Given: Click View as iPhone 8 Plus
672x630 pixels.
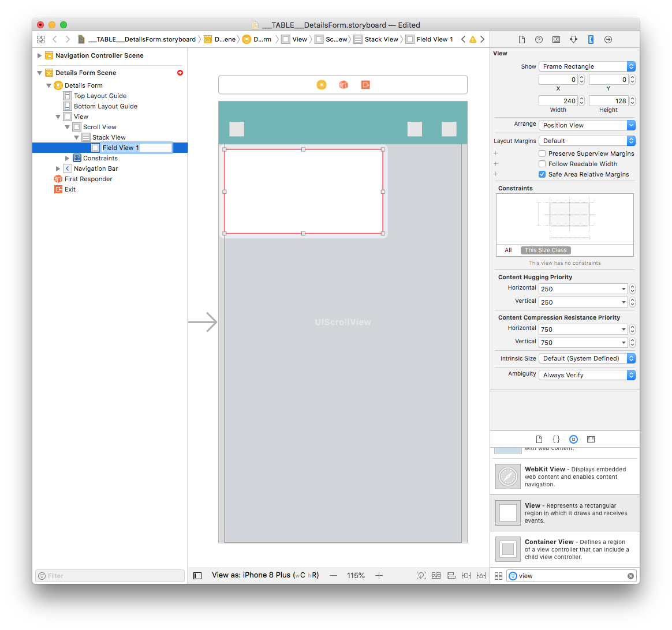Looking at the screenshot, I should coord(266,575).
